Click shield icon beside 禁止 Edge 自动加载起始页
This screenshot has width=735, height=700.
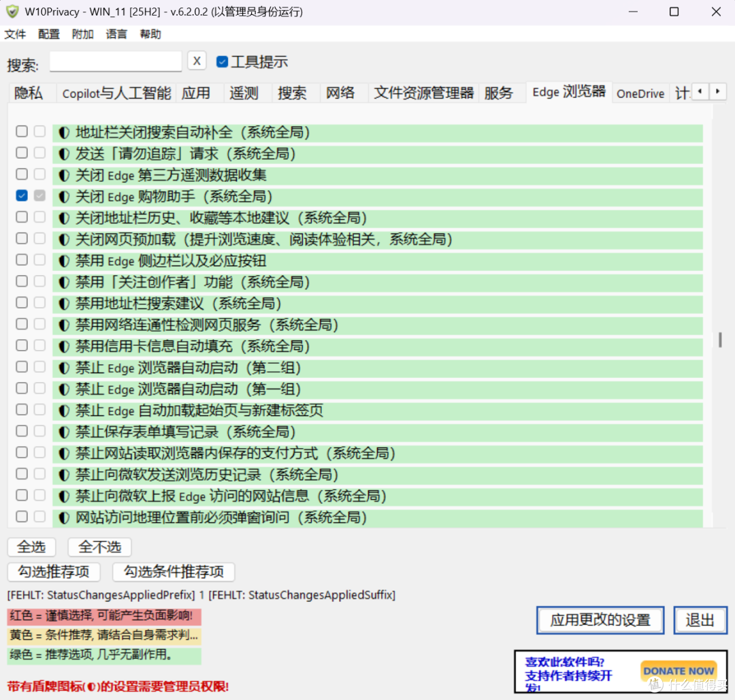(64, 411)
